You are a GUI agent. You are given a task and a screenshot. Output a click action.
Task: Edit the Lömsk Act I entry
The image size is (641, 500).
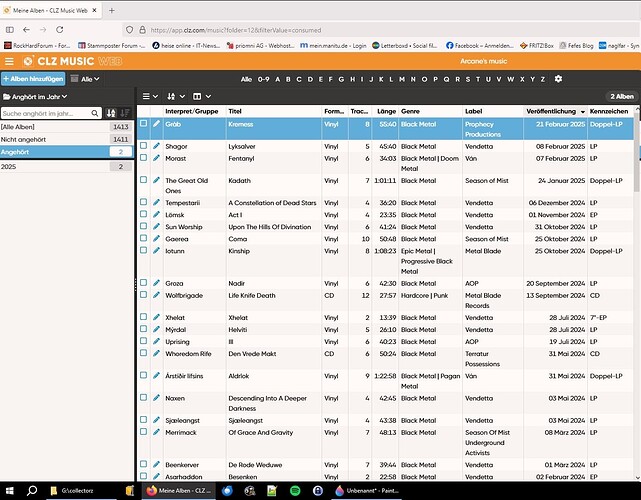click(157, 214)
